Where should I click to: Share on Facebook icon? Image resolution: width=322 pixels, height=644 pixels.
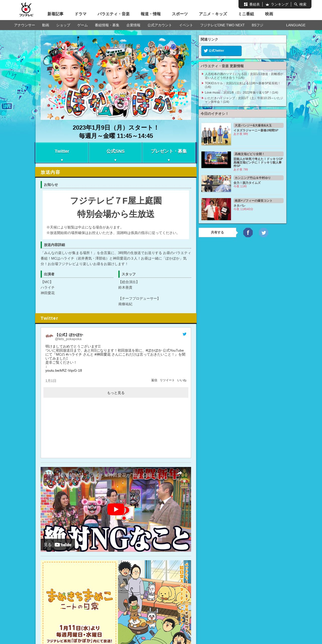click(248, 232)
